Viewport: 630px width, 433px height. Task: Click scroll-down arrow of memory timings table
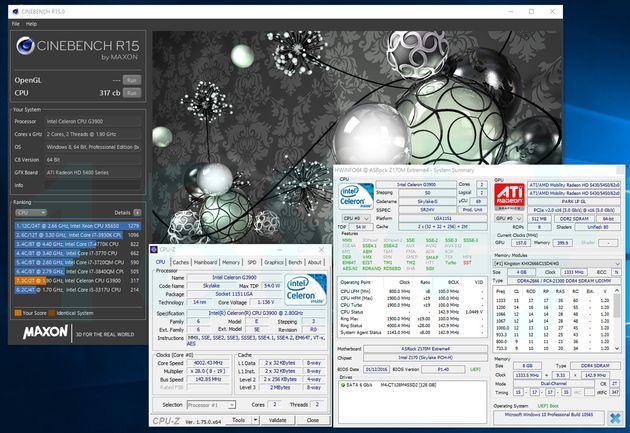pyautogui.click(x=617, y=349)
